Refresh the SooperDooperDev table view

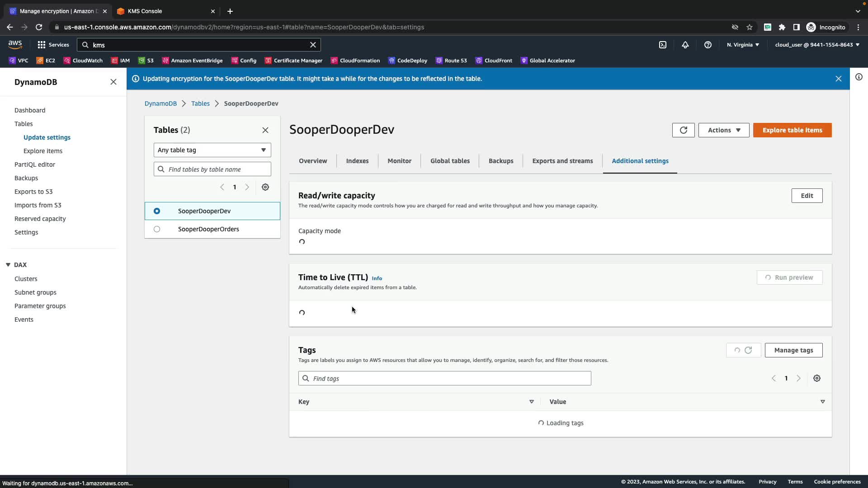(x=683, y=130)
